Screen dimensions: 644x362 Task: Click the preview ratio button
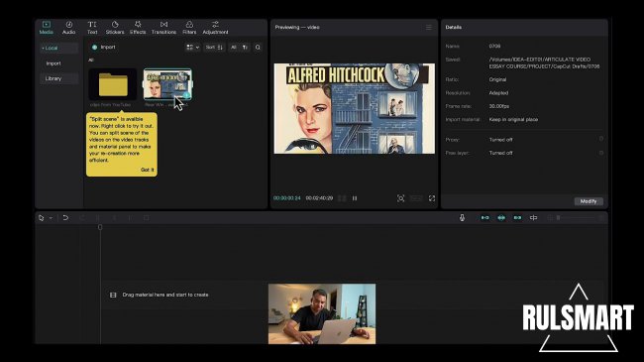(x=416, y=198)
